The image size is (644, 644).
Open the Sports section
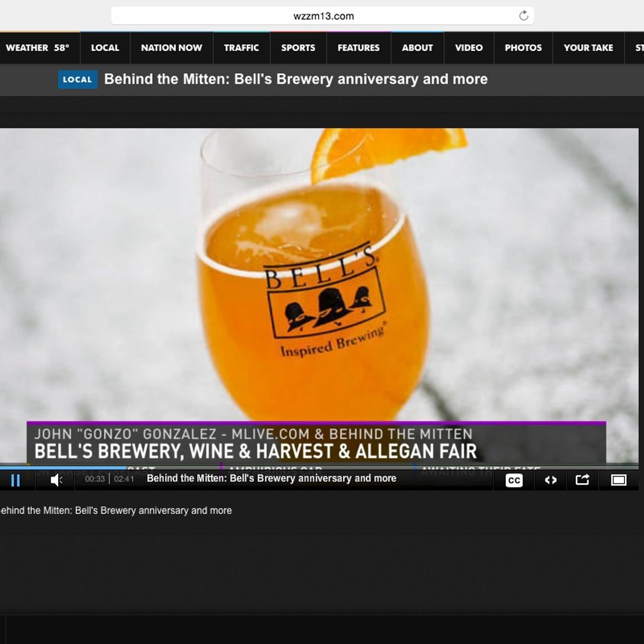click(298, 48)
